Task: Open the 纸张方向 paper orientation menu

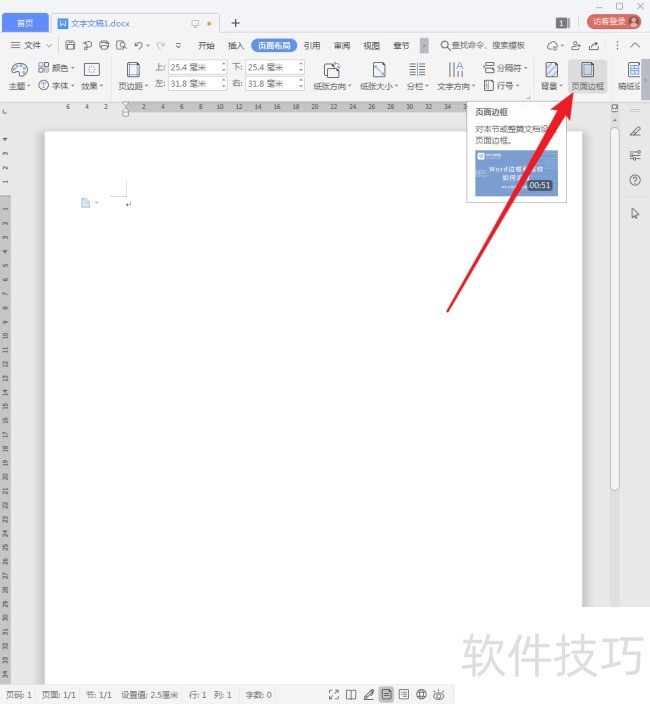Action: [332, 76]
